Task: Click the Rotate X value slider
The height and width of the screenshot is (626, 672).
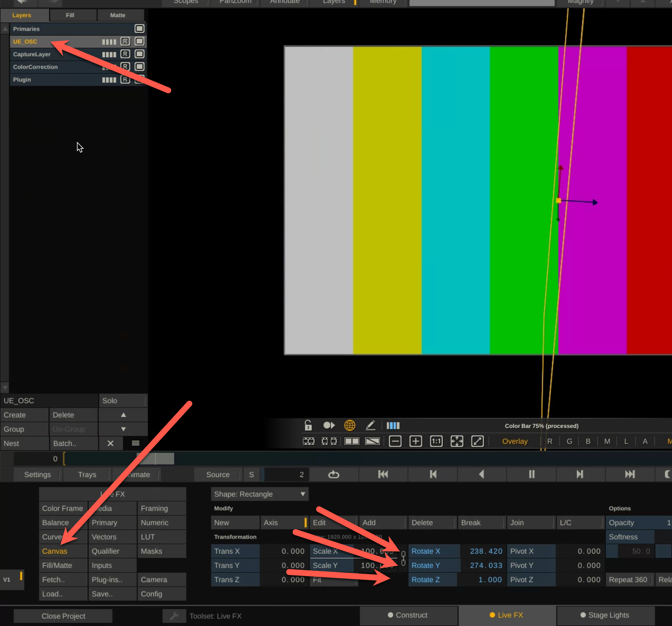Action: (x=486, y=551)
